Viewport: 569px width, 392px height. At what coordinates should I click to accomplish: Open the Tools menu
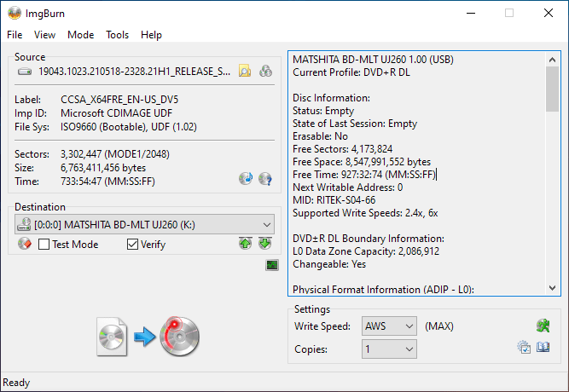tap(117, 35)
